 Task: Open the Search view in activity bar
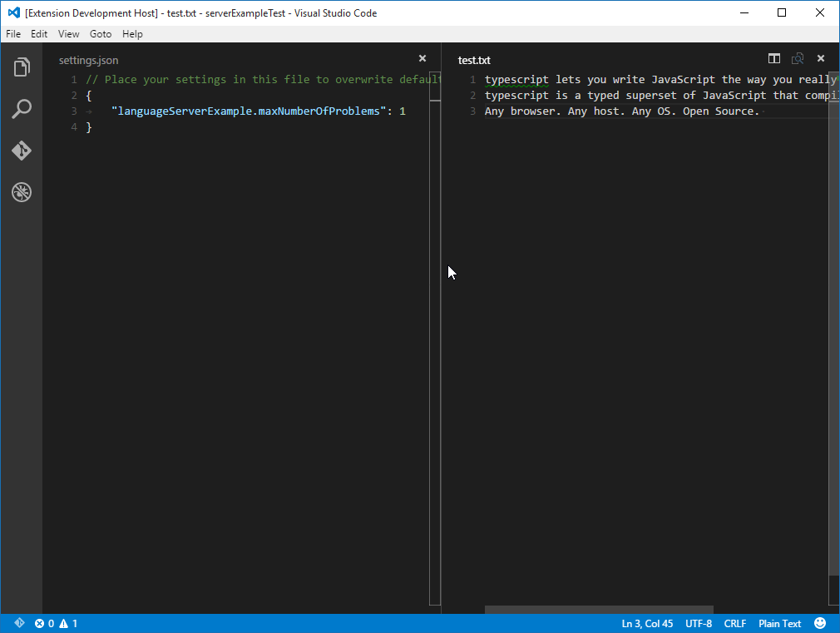(x=22, y=109)
